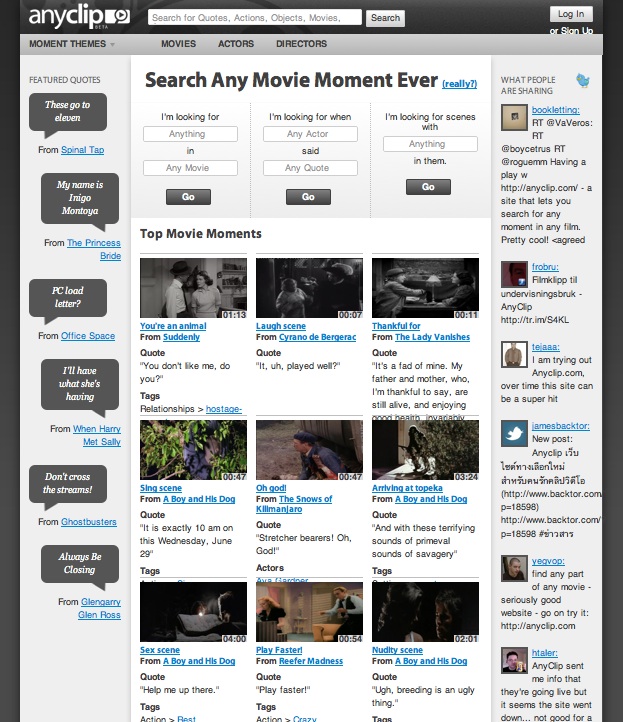Viewport: 623px width, 722px height.
Task: Focus the Any Movie field
Action: click(x=190, y=168)
